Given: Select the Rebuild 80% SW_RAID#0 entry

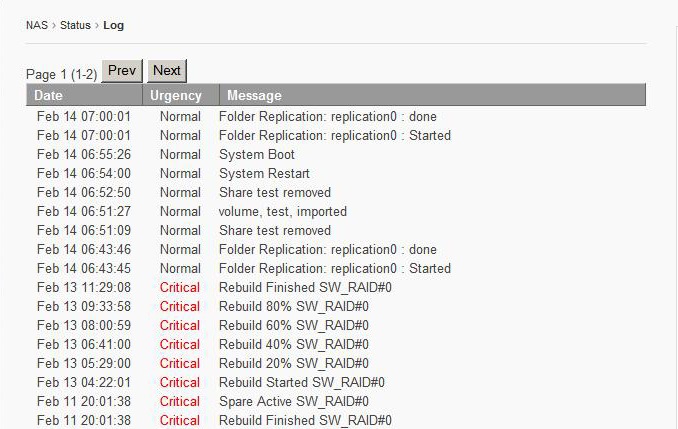Looking at the screenshot, I should coord(294,306).
